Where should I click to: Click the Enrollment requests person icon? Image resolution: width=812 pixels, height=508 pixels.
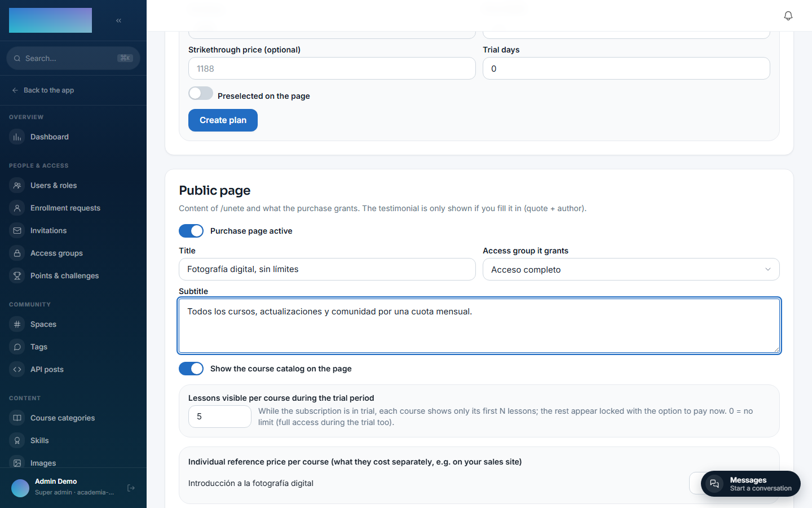pyautogui.click(x=17, y=208)
